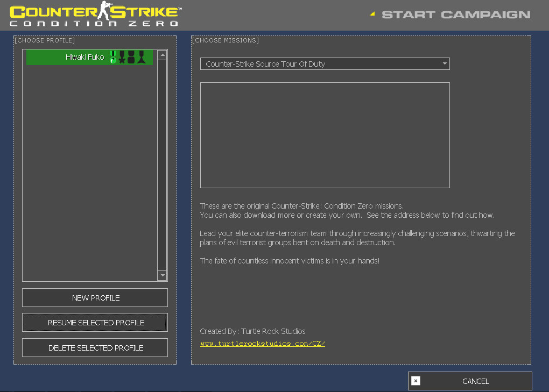Open the turtlerockstudios.com/CZ link

coord(263,344)
